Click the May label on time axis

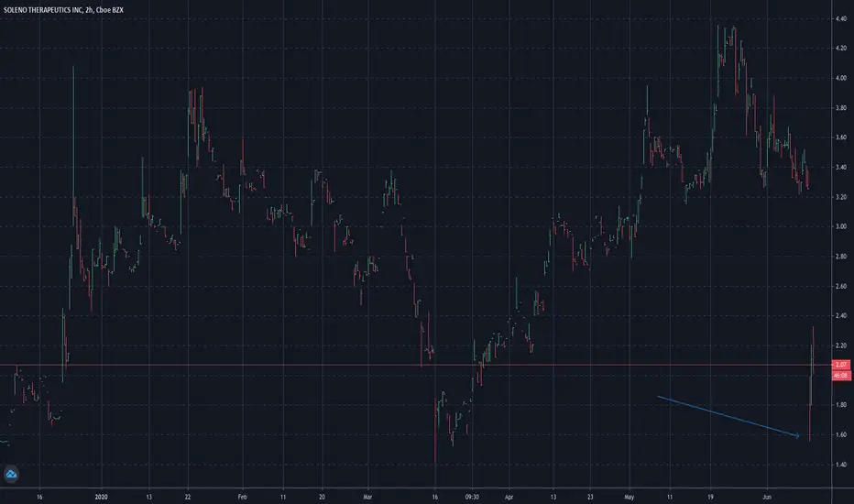click(x=630, y=497)
